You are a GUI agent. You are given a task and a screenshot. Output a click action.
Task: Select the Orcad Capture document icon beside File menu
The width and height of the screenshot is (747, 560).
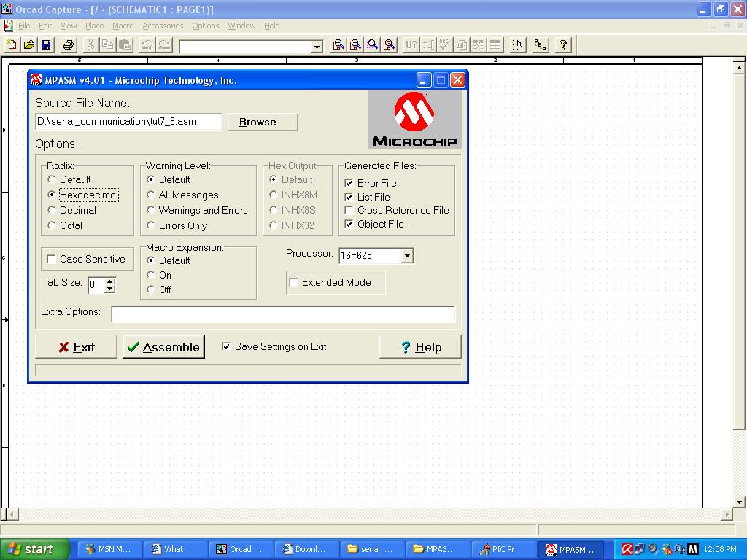[7, 26]
